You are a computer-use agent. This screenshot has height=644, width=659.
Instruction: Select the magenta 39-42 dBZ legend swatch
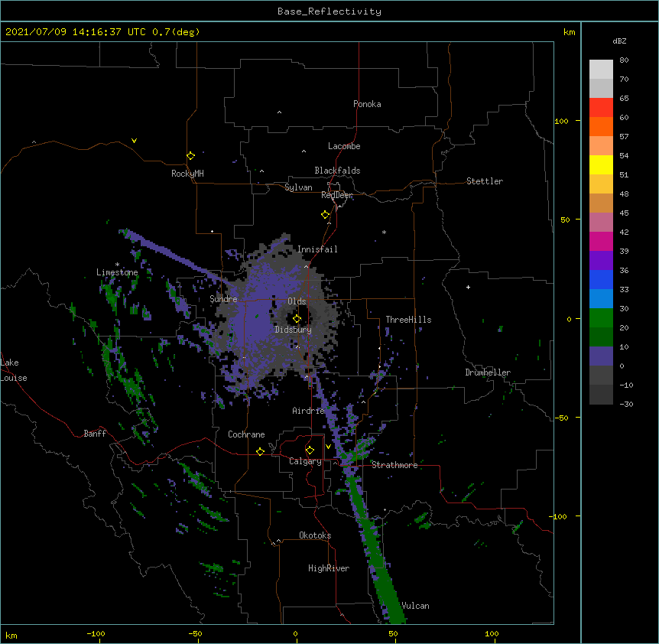coord(601,241)
